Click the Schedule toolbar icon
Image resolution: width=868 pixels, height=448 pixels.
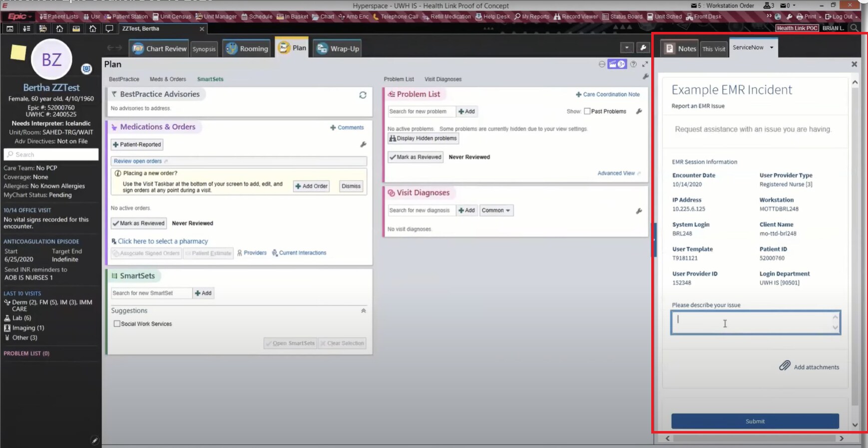tap(257, 16)
